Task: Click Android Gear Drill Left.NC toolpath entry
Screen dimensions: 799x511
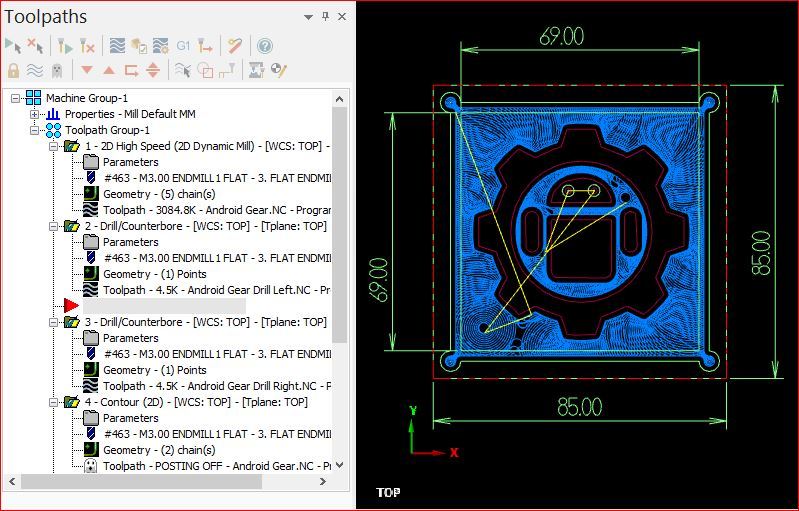Action: tap(217, 290)
